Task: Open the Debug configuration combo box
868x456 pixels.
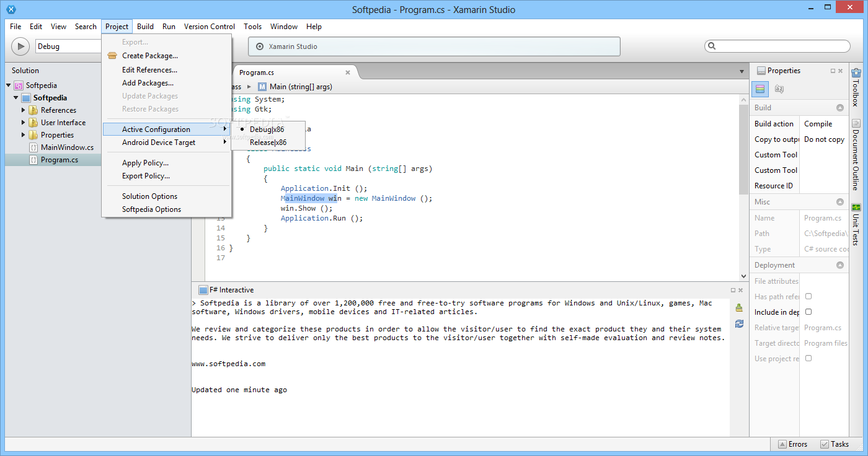Action: point(68,46)
